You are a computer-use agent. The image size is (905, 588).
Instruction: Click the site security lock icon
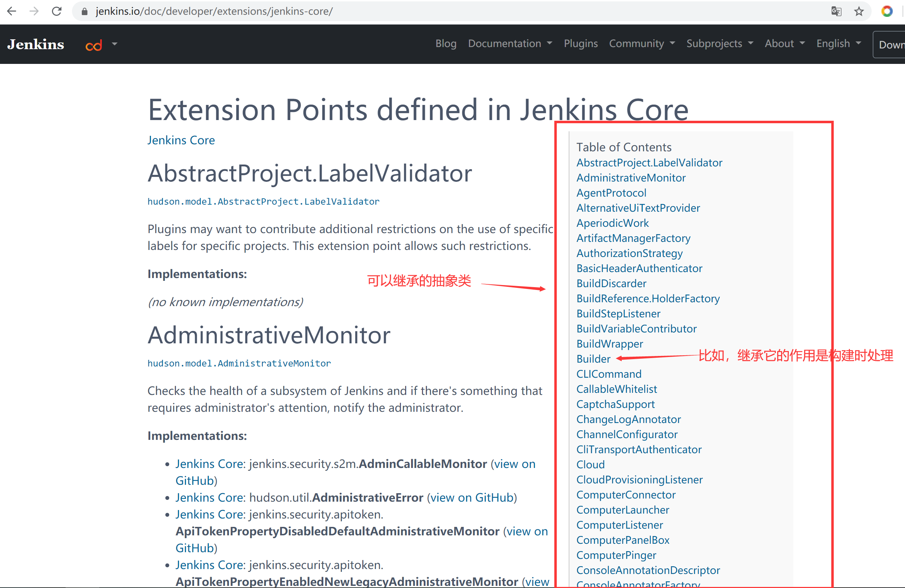84,11
